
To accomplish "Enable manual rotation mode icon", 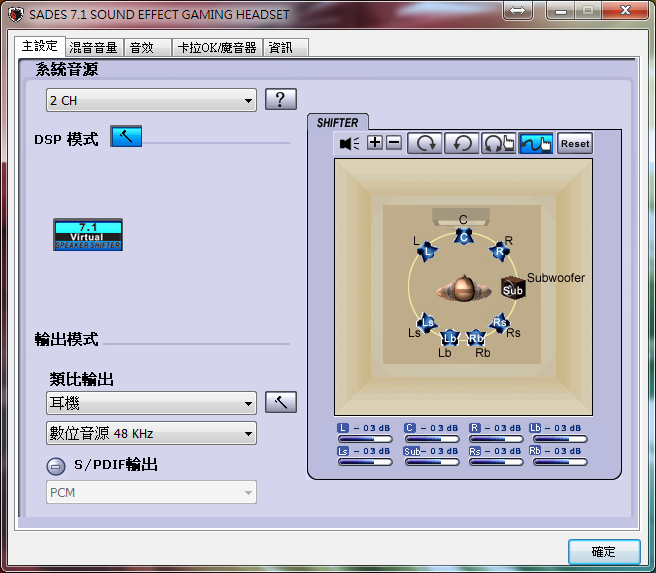I will click(x=498, y=143).
